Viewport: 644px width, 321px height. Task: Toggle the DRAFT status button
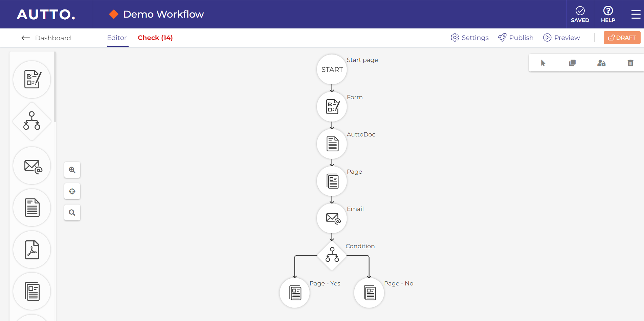click(x=622, y=38)
